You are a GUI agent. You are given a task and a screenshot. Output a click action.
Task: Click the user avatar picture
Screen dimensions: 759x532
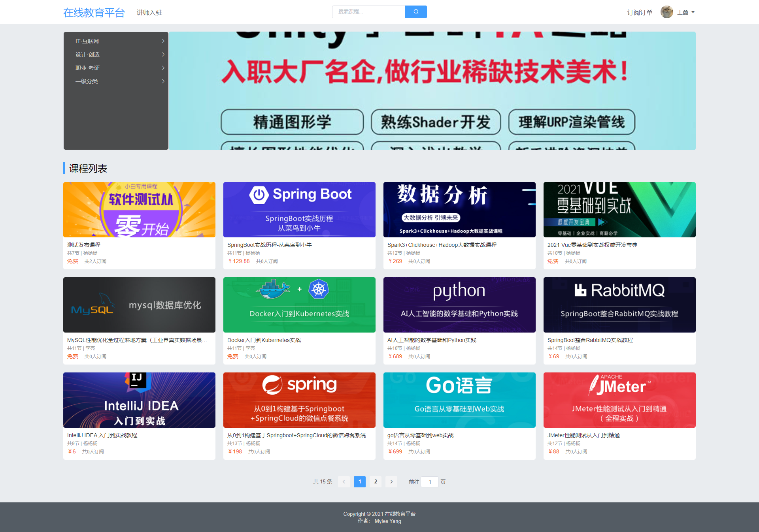[x=666, y=12]
